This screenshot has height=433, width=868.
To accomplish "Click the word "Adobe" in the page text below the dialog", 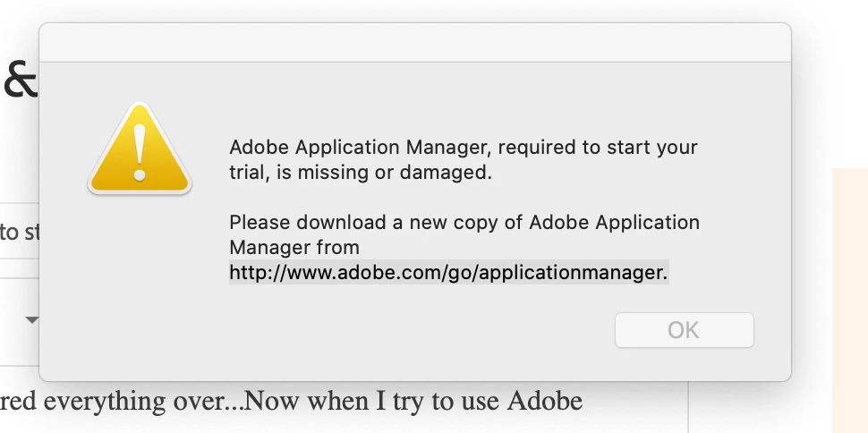I will click(x=545, y=400).
